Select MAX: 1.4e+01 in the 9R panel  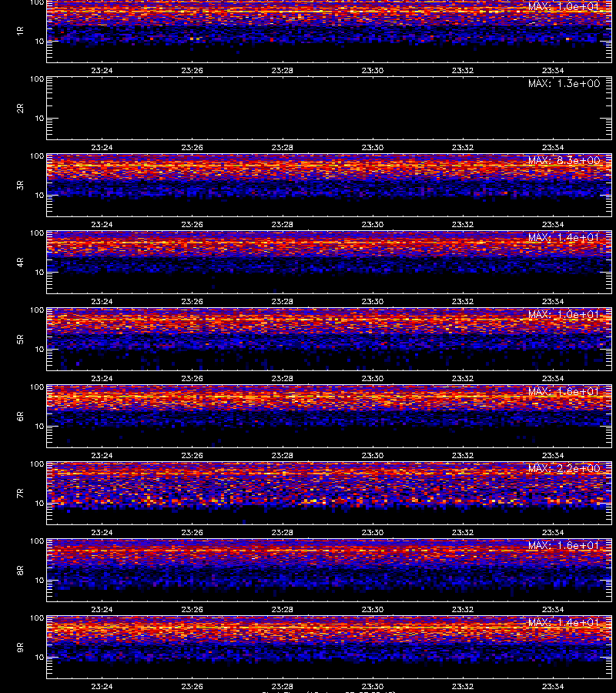(564, 622)
